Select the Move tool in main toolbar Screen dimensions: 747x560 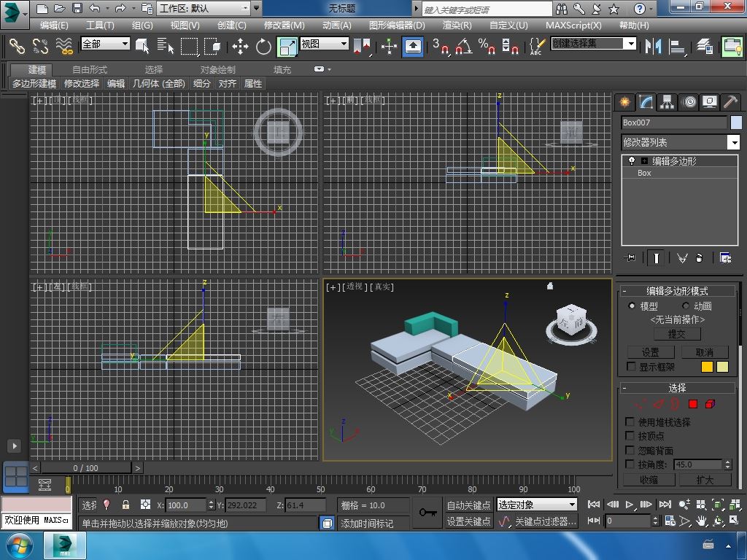coord(240,47)
